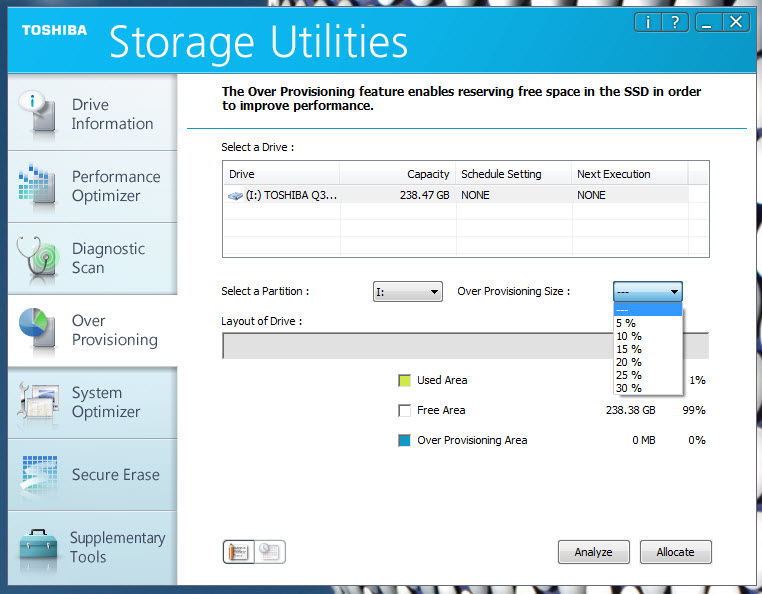Click the left notepad view icon above footer
The width and height of the screenshot is (762, 594).
pos(239,552)
